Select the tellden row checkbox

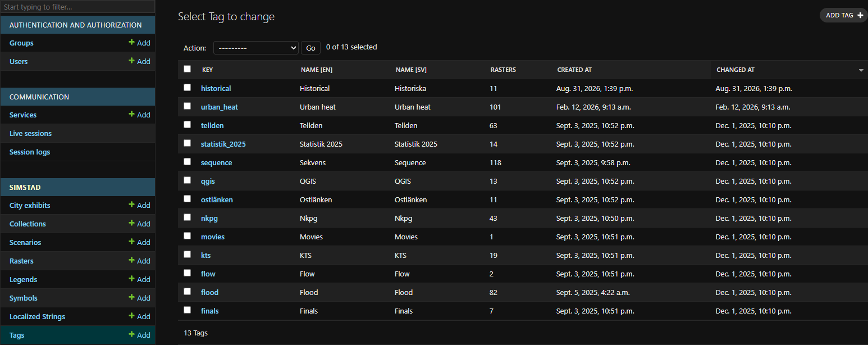pyautogui.click(x=188, y=125)
